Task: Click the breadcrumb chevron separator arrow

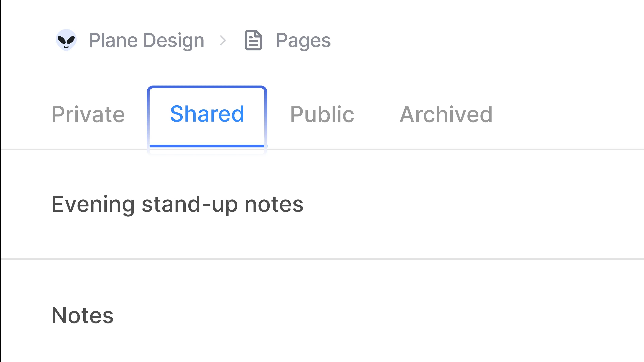Action: (223, 40)
